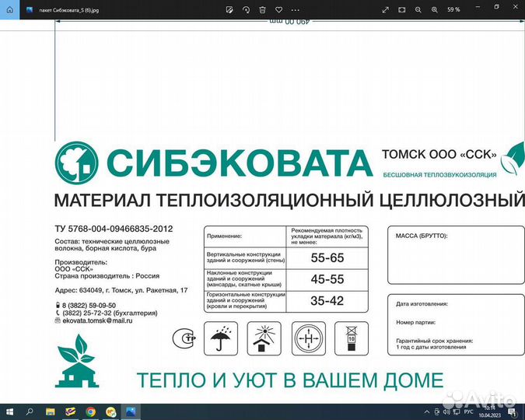Viewport: 525px width, 420px height.
Task: Switch input language via РУС indicator
Action: [x=468, y=412]
